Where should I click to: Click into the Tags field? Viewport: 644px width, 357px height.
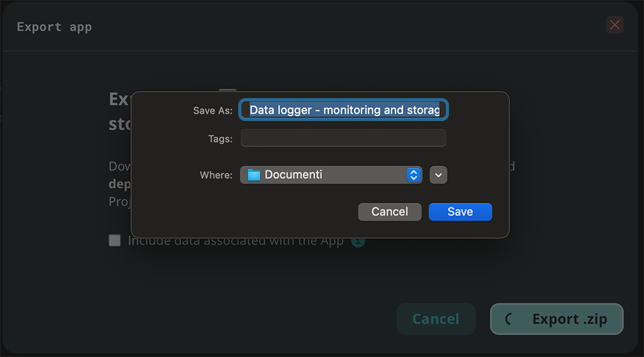click(x=343, y=138)
